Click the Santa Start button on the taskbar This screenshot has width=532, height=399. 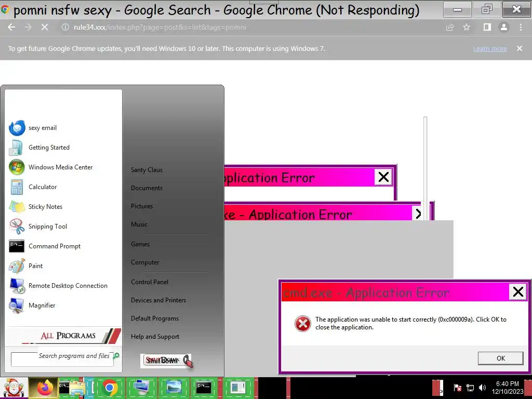point(14,388)
